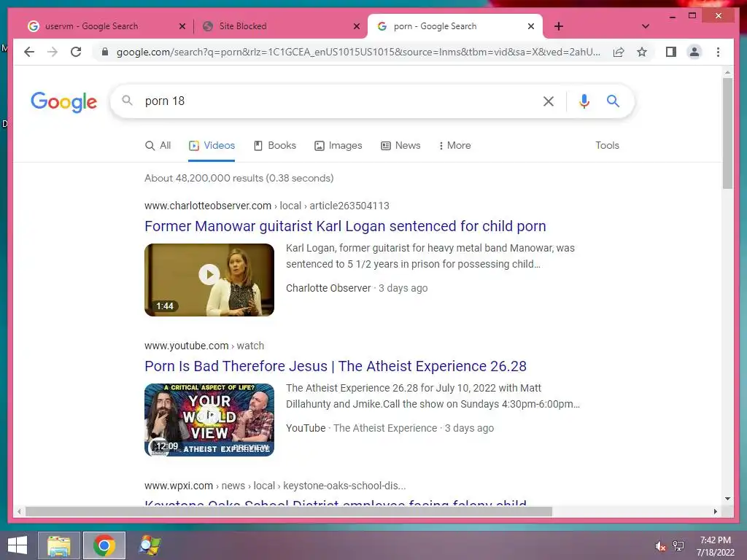Play the 1:44 Charlotte Observer video thumbnail
The height and width of the screenshot is (560, 747).
click(209, 280)
